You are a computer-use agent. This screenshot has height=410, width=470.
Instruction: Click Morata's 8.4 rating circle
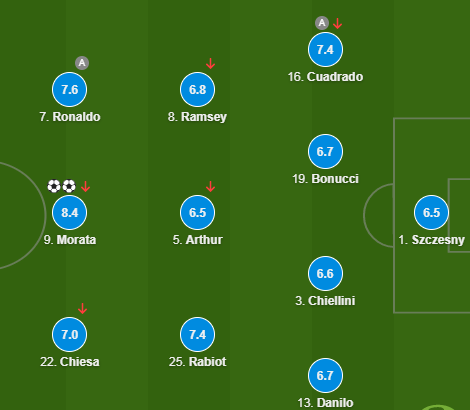click(70, 212)
